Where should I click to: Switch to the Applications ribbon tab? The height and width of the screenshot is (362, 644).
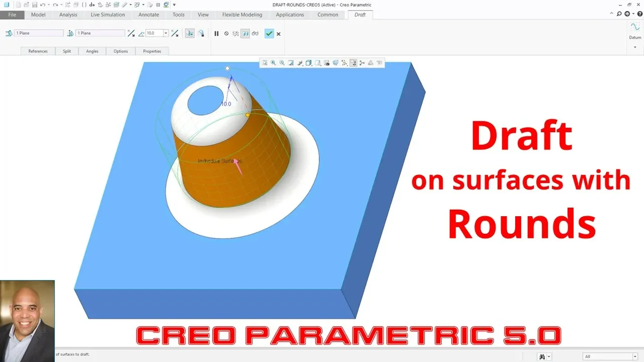(x=290, y=15)
